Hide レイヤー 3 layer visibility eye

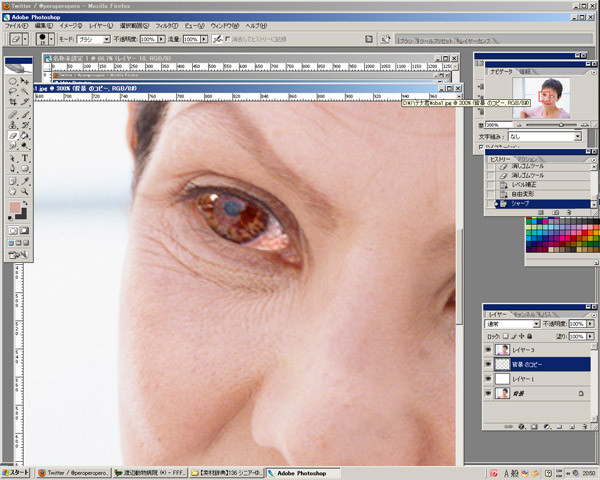point(488,349)
